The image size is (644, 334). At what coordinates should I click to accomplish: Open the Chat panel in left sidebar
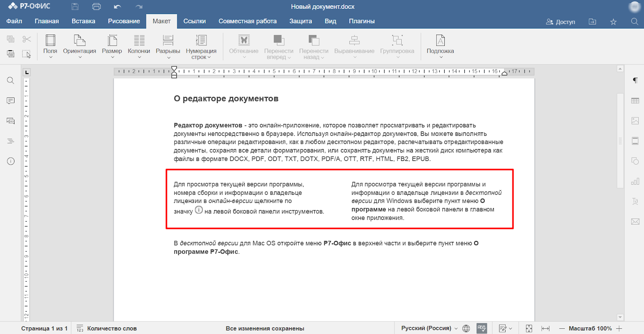coord(11,121)
